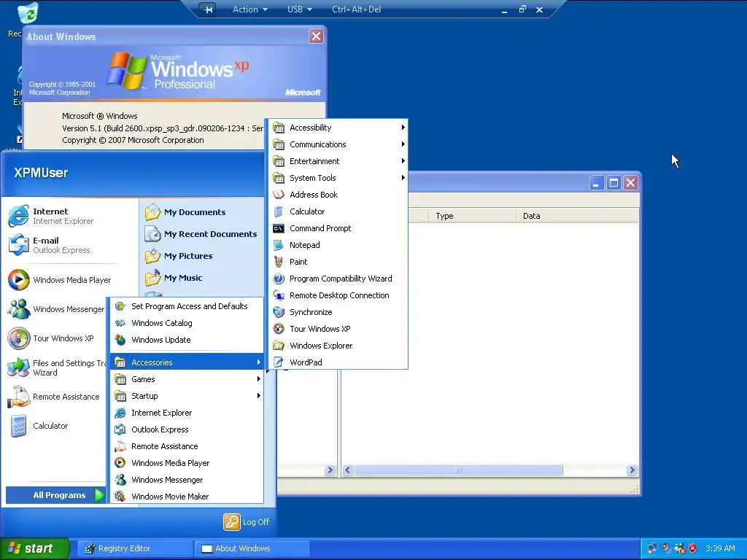Expand the Entertainment submenu
This screenshot has height=560, width=747.
pyautogui.click(x=338, y=161)
